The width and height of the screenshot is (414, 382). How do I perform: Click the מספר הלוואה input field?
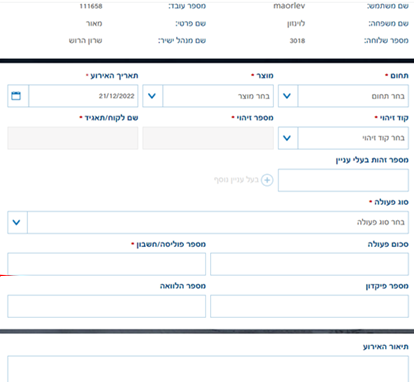pos(107,306)
